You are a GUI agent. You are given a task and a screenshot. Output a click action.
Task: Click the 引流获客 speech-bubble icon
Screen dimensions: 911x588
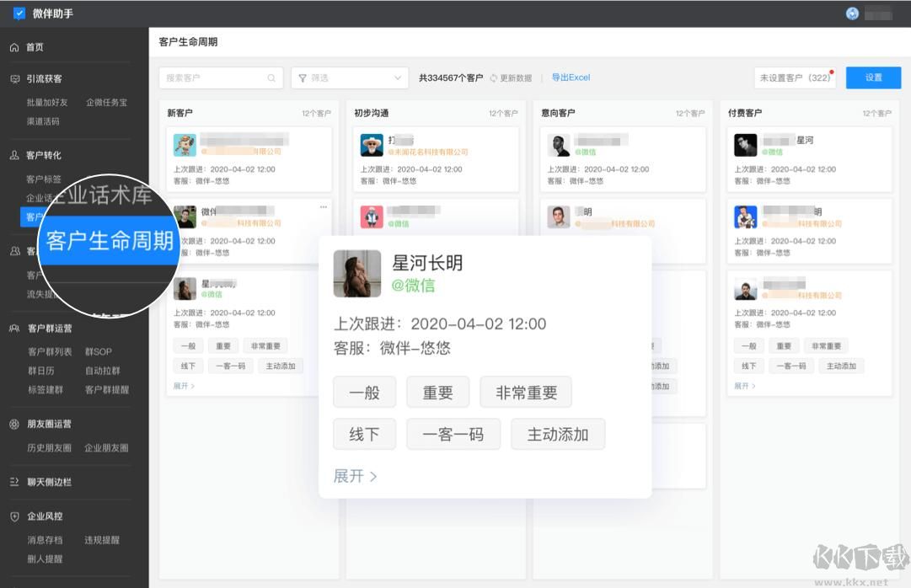[13, 78]
